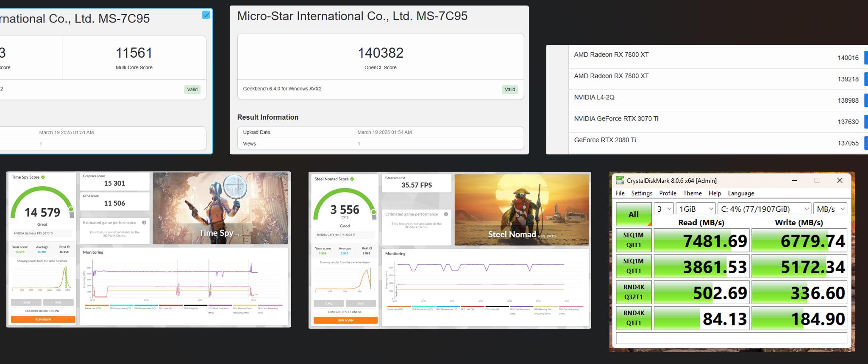Click the info icon next to Best in Time Spy
Viewport: 868px width, 364px height.
pos(68,247)
